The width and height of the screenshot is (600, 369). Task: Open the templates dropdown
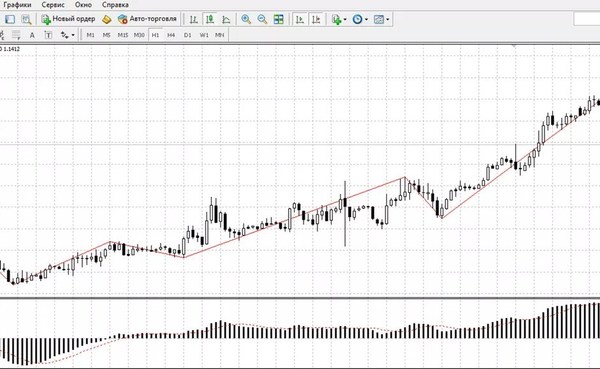click(x=381, y=19)
